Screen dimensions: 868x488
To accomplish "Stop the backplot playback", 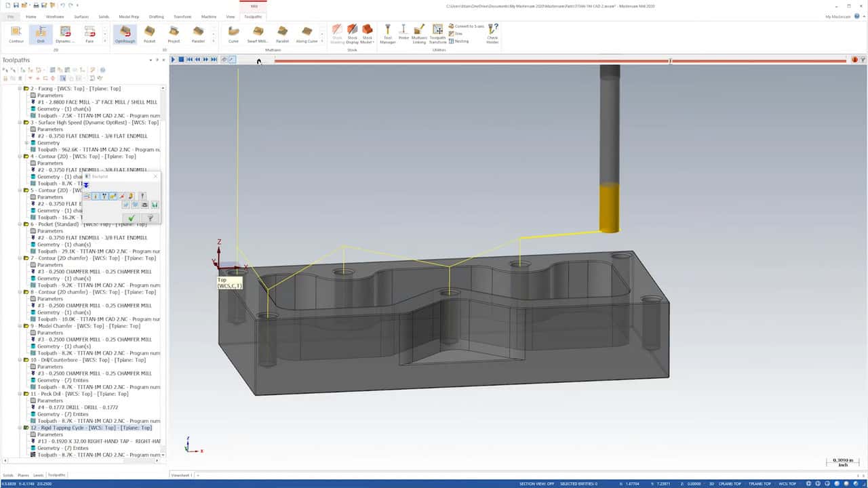I will 181,60.
